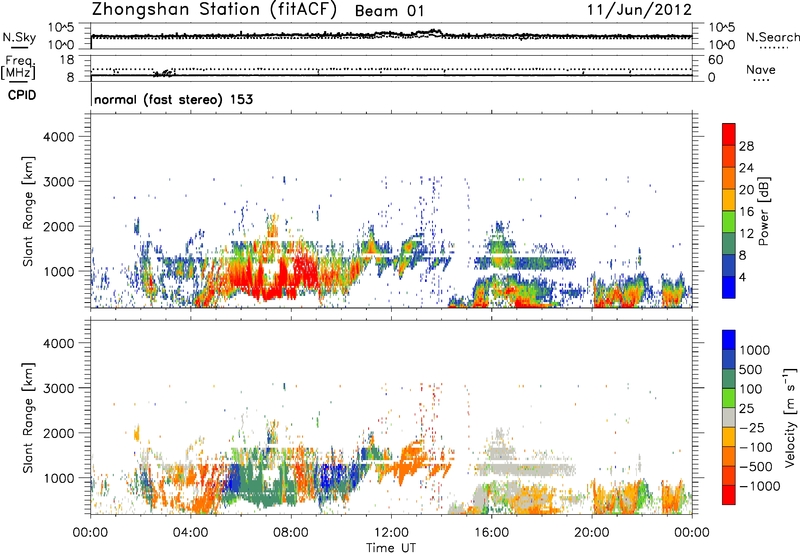Click the 'CPID' label
Screen dimensions: 800x554
[22, 95]
